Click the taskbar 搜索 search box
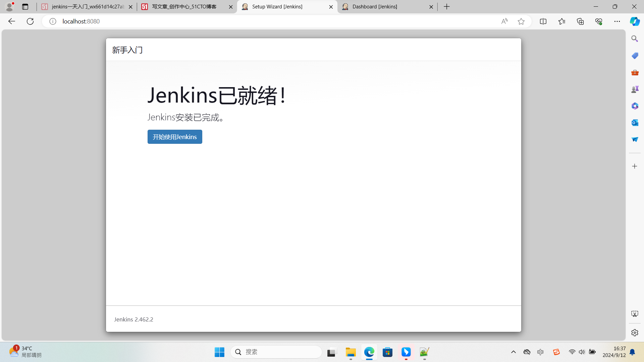This screenshot has width=644, height=362. [x=276, y=352]
